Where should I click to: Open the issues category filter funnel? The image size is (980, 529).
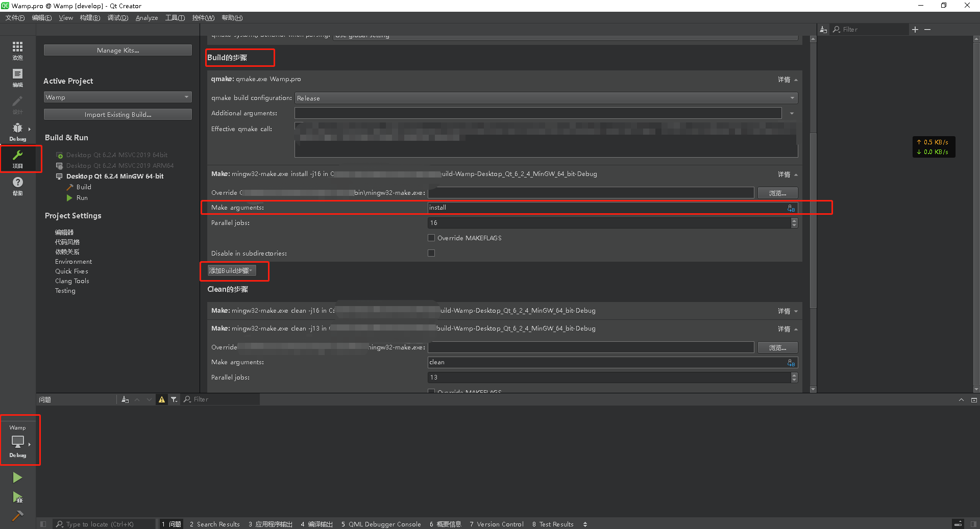pos(174,399)
